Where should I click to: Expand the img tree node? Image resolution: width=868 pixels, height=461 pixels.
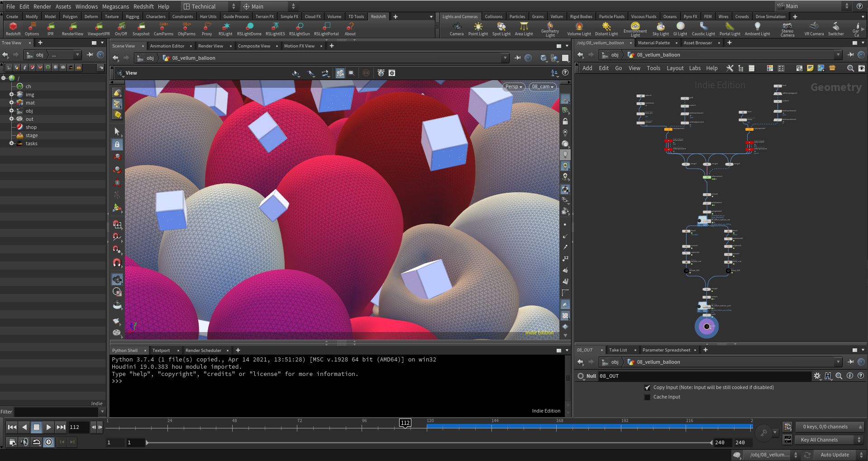pyautogui.click(x=12, y=95)
